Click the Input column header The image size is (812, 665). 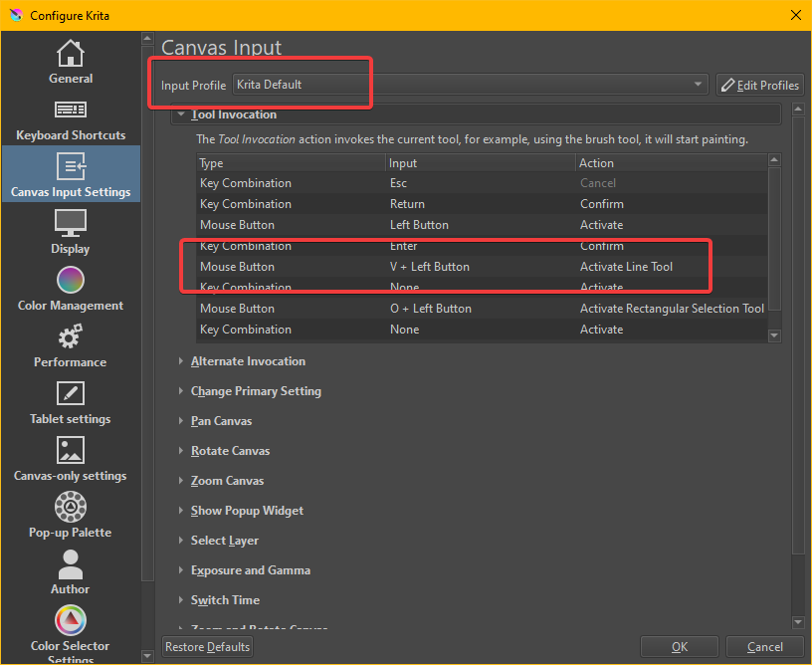click(x=480, y=162)
